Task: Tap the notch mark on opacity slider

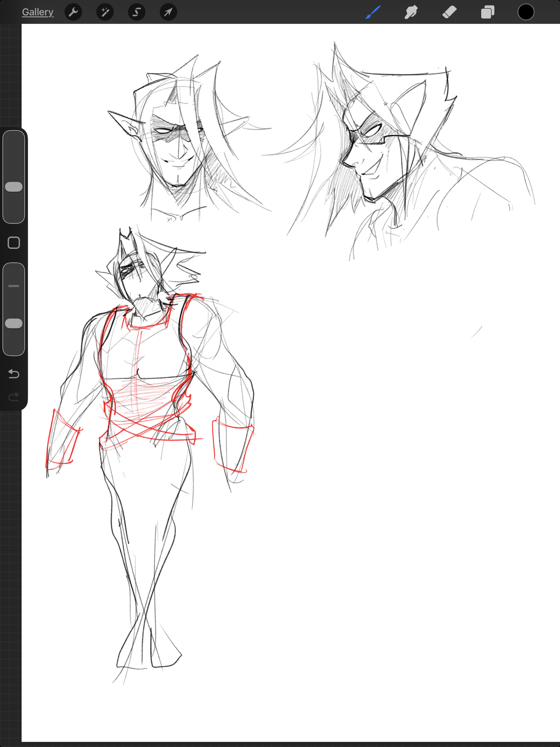Action: tap(14, 286)
